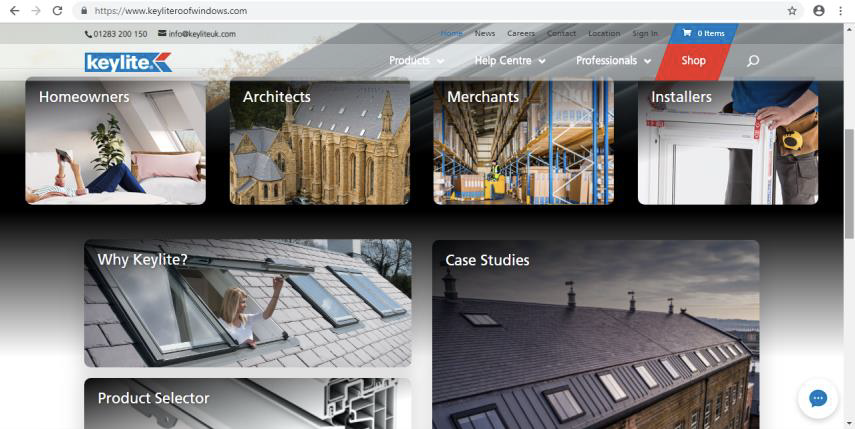
Task: Open the Careers link
Action: tap(521, 33)
